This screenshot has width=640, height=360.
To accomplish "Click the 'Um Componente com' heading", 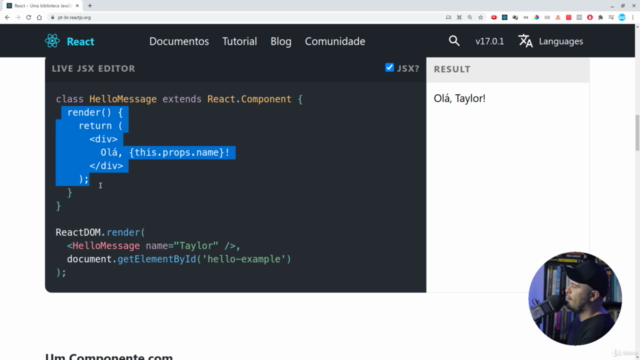I will pyautogui.click(x=109, y=356).
